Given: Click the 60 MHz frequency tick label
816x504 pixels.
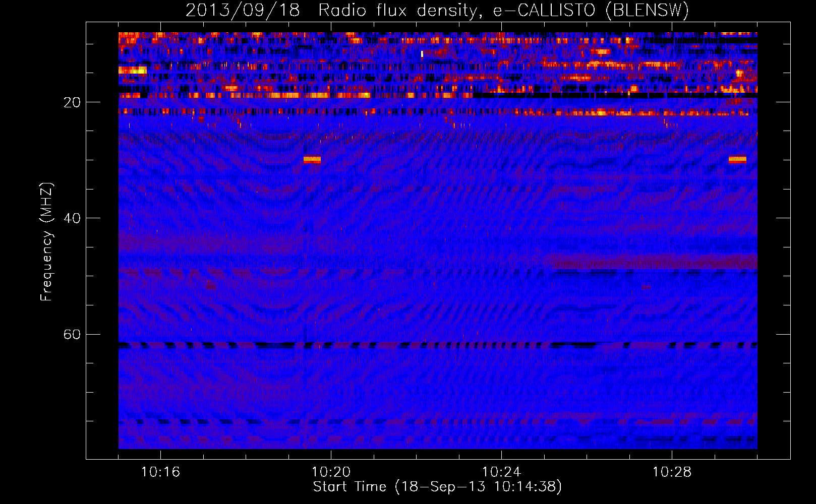Looking at the screenshot, I should 72,335.
